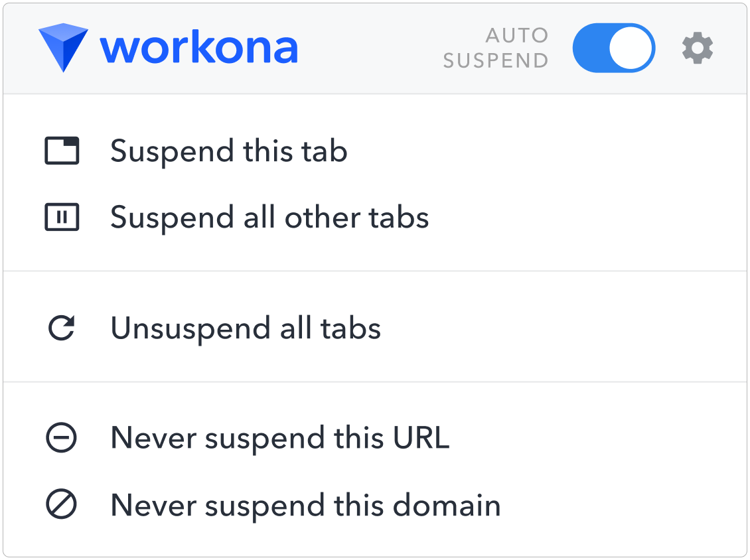Click the Workona triangle logo icon

(x=64, y=48)
